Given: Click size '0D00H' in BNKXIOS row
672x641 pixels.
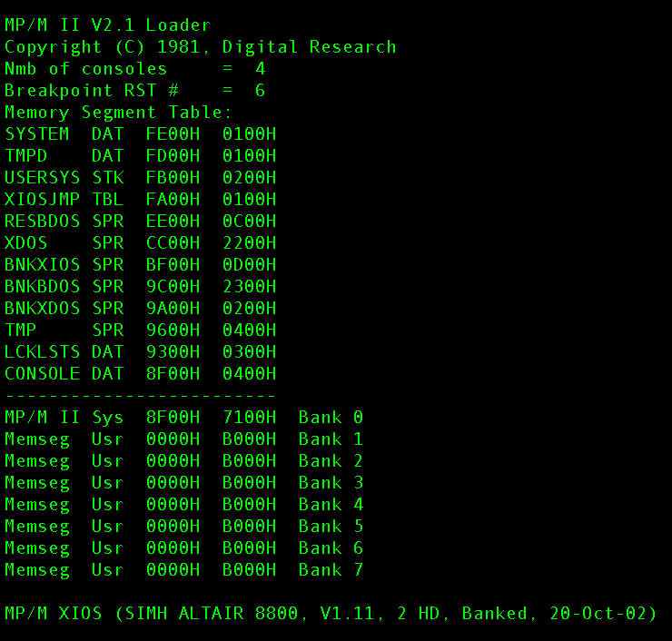Looking at the screenshot, I should pyautogui.click(x=250, y=265).
